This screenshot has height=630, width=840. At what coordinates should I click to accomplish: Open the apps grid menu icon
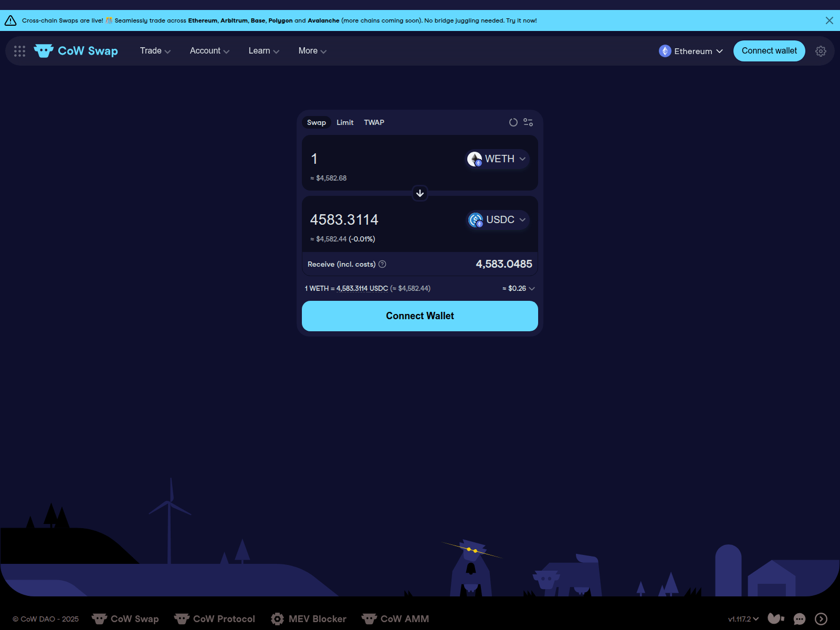[19, 51]
